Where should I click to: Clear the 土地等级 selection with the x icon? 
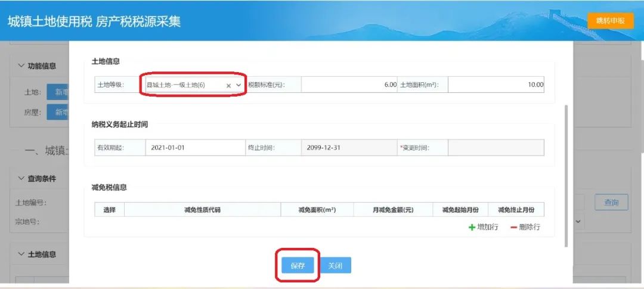[x=229, y=85]
